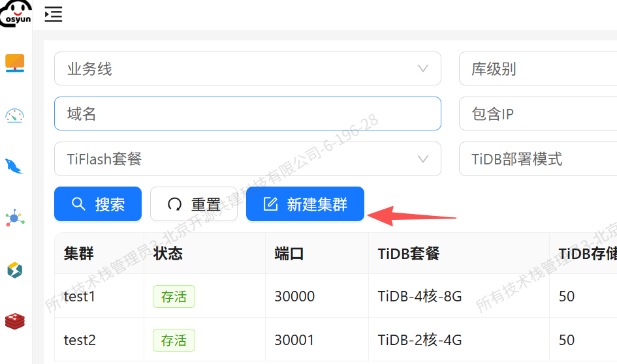617x364 pixels.
Task: Open the red Redis sidebar icon
Action: coord(15,320)
